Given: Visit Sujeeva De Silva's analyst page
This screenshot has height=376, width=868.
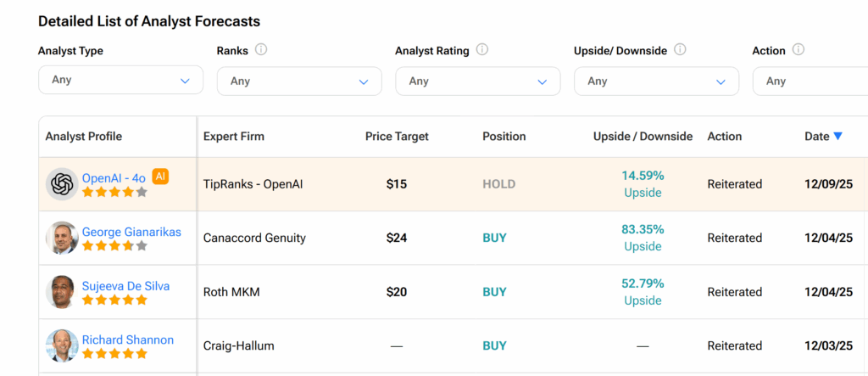Looking at the screenshot, I should 125,286.
